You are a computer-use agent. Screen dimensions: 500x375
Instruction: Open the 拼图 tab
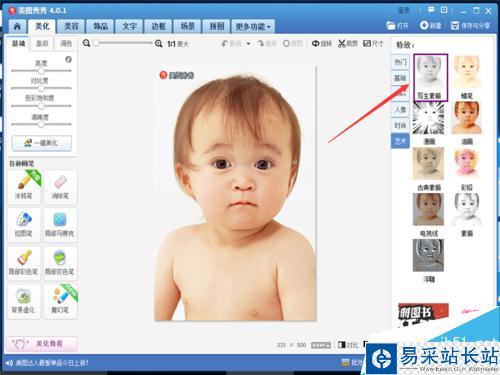[217, 26]
